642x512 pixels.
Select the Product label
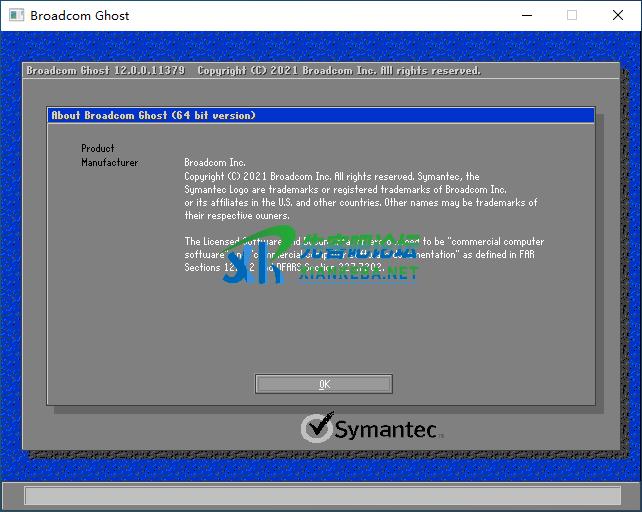[x=98, y=148]
